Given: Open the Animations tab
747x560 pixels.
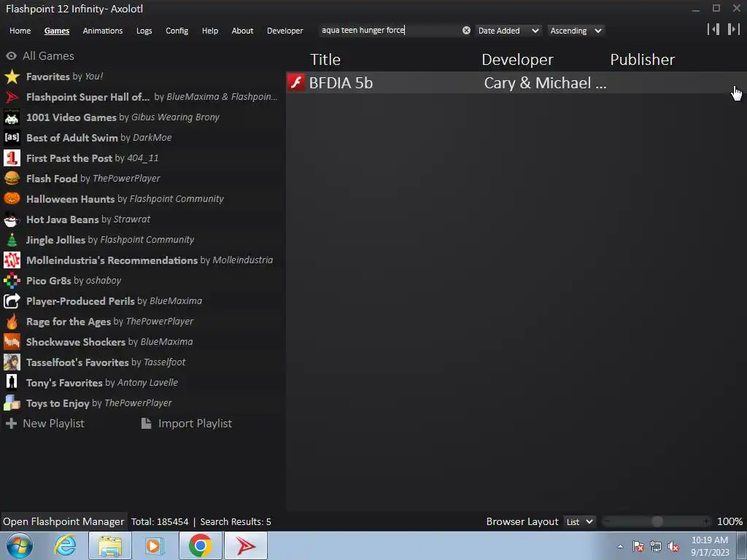Looking at the screenshot, I should pos(103,31).
